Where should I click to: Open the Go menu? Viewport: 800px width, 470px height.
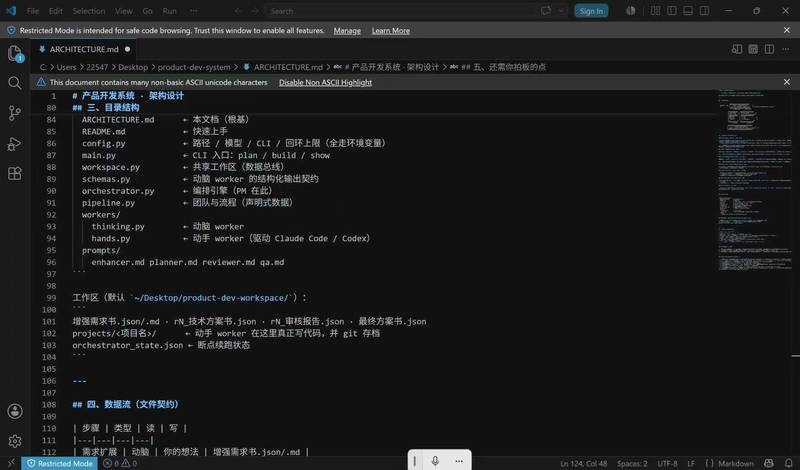147,11
